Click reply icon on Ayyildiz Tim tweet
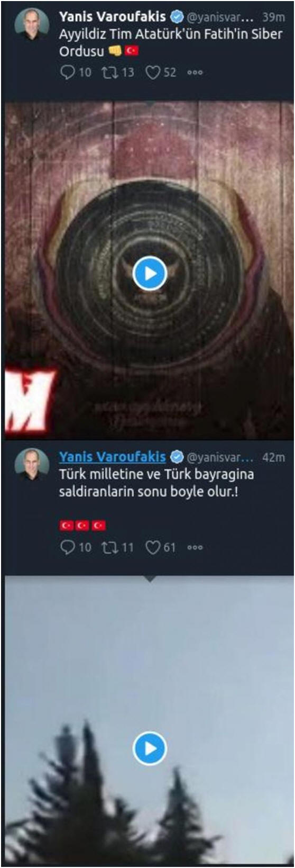Screen dimensions: 295x868 pos(68,73)
